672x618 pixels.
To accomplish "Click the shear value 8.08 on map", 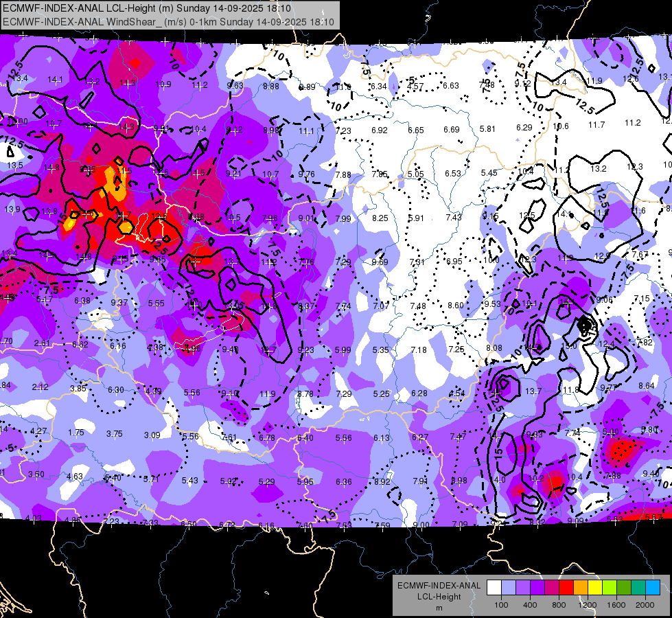I will tap(494, 348).
